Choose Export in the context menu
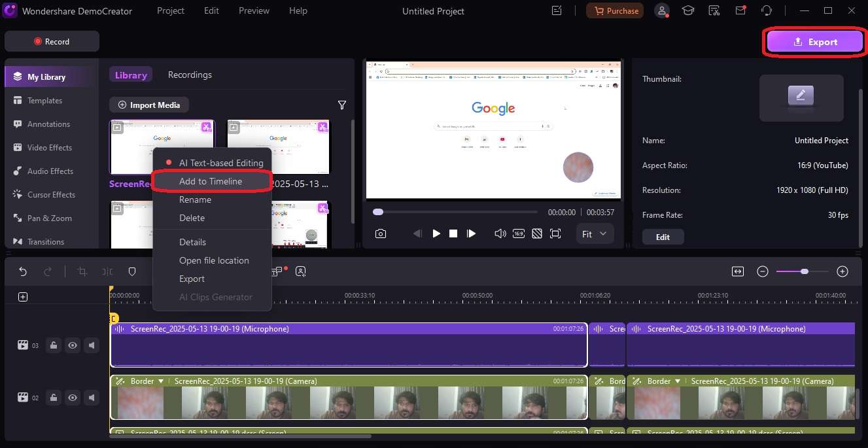868x448 pixels. (x=211, y=279)
